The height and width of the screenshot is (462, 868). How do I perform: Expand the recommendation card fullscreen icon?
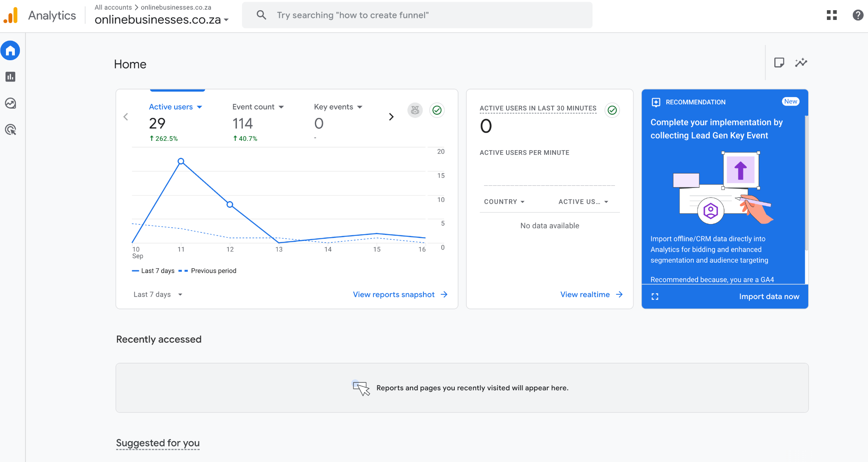pyautogui.click(x=655, y=297)
